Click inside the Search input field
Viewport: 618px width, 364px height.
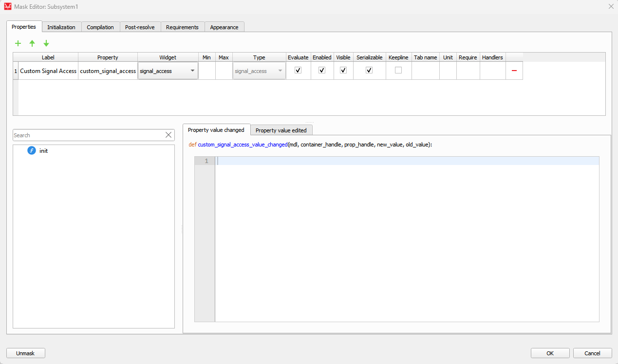[88, 135]
